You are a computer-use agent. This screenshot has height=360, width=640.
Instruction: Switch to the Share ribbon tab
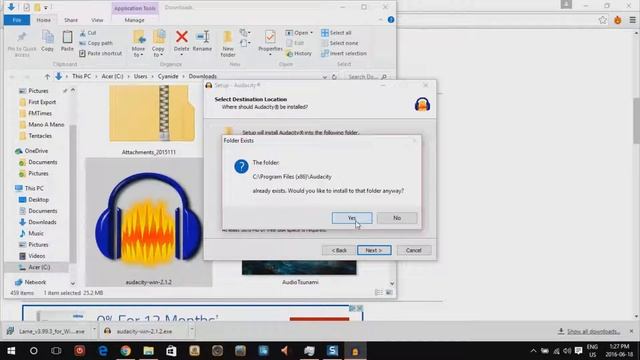(x=71, y=20)
